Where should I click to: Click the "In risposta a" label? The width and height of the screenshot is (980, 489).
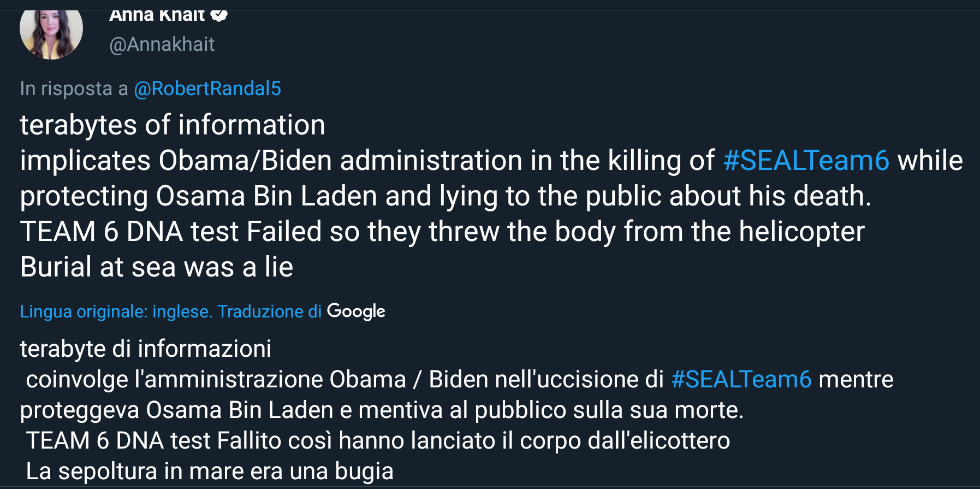[x=74, y=89]
